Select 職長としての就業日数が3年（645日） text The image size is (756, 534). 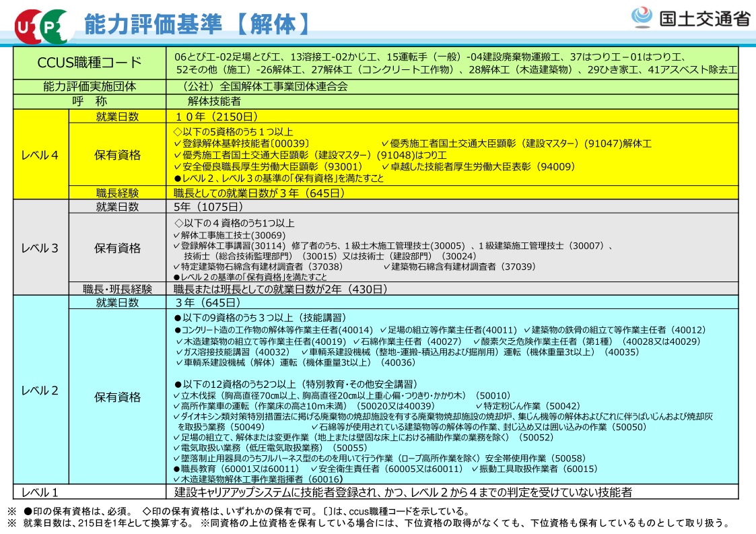click(x=259, y=193)
